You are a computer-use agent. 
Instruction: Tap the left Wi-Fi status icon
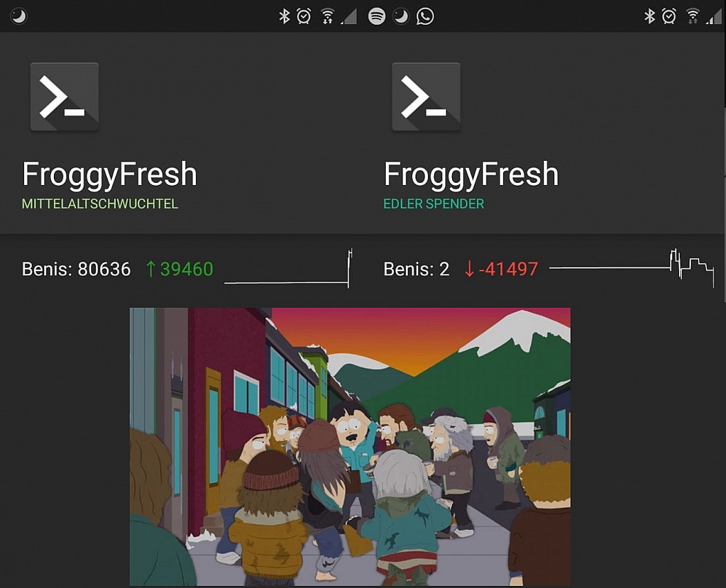click(x=327, y=17)
